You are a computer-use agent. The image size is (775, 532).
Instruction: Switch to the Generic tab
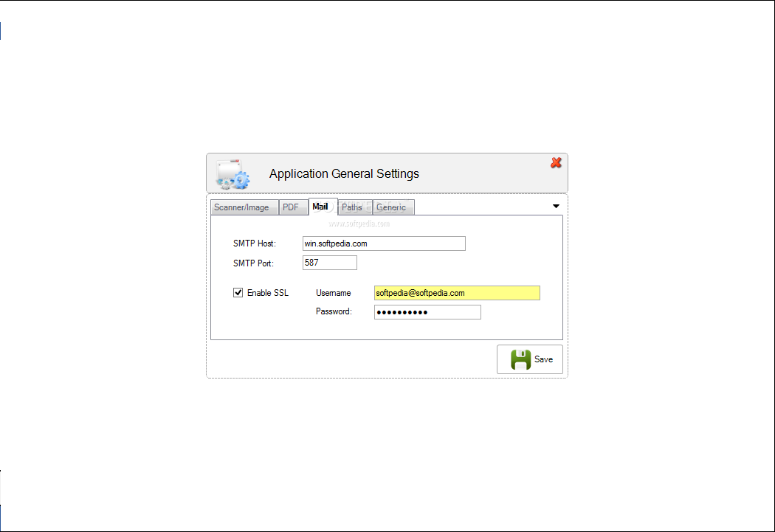click(x=393, y=207)
